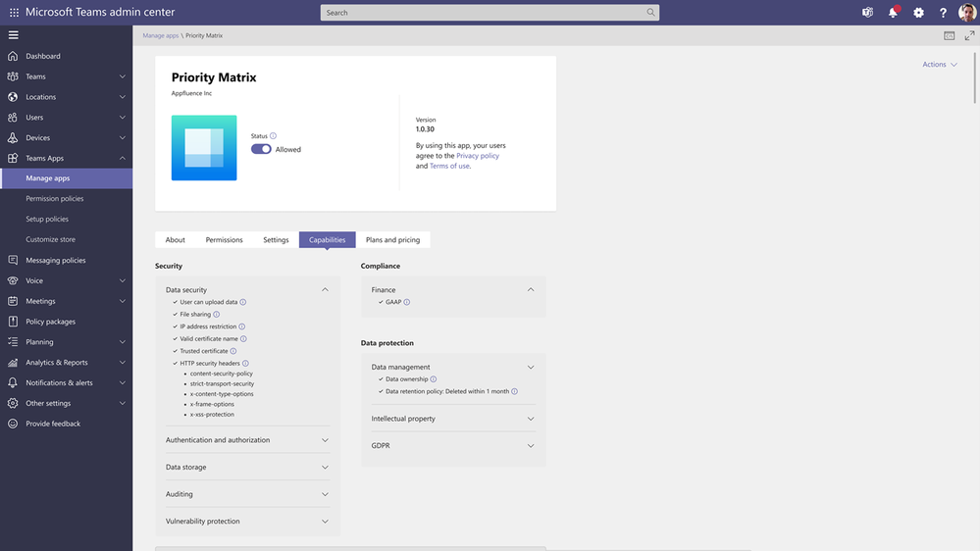Click info icon next to Status
980x551 pixels.
click(273, 135)
